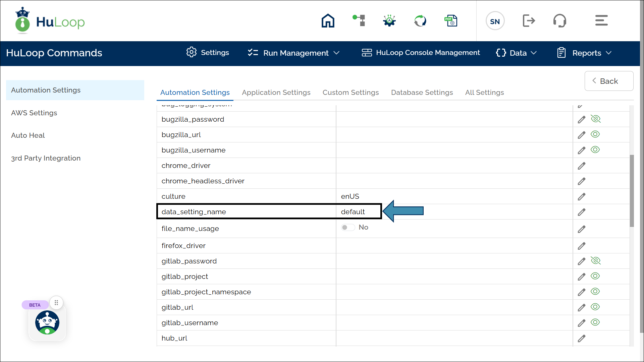Open the beta chatbot assistant
Viewport: 644px width, 362px height.
coord(47,322)
